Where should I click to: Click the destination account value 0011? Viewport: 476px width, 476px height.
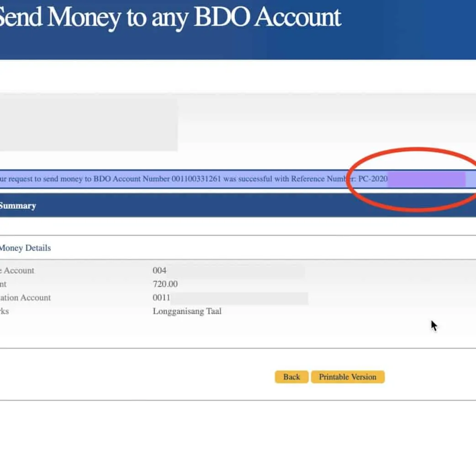pos(161,298)
